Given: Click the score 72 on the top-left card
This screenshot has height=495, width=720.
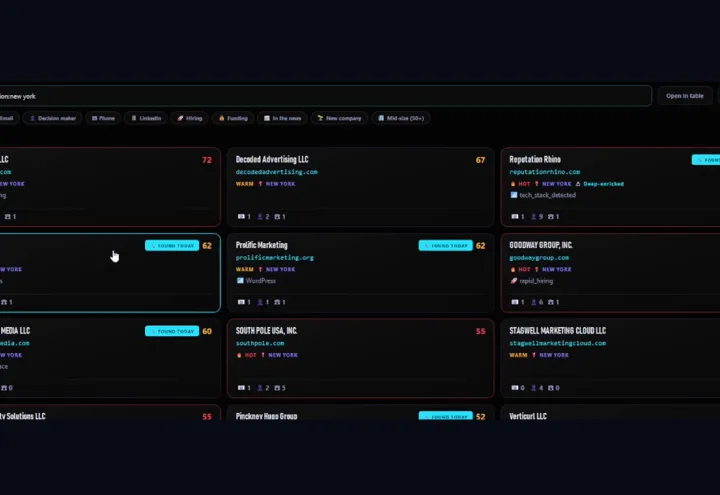Looking at the screenshot, I should (207, 160).
